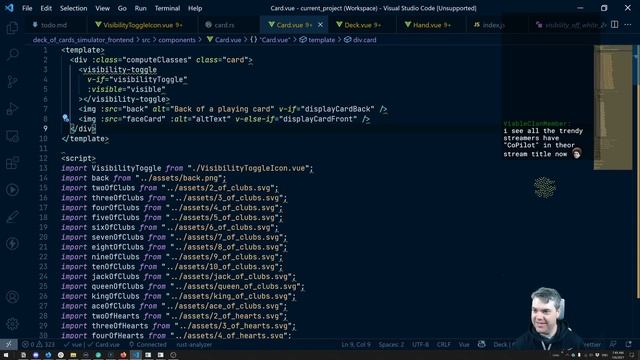
Task: Open the Terminal menu
Action: pos(167,8)
